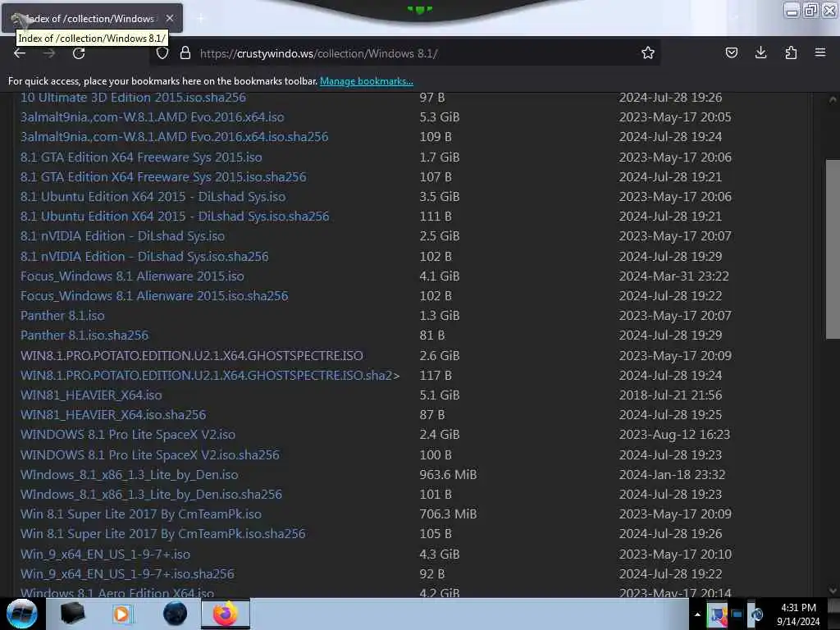The width and height of the screenshot is (840, 630).
Task: Reload the current page
Action: point(79,53)
